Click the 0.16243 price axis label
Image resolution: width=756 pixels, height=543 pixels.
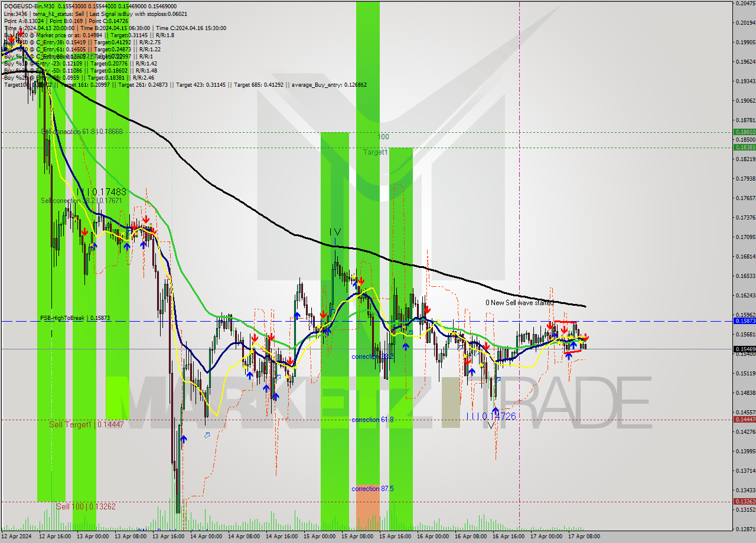click(745, 296)
